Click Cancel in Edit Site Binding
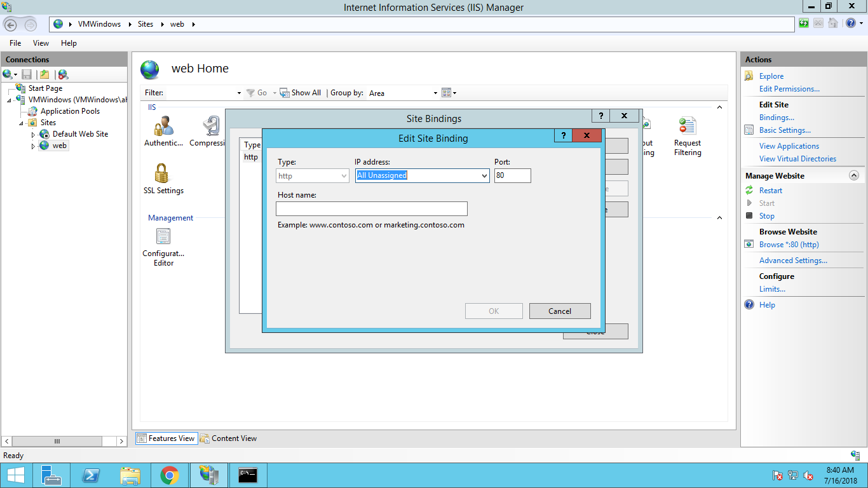868x488 pixels. tap(560, 311)
